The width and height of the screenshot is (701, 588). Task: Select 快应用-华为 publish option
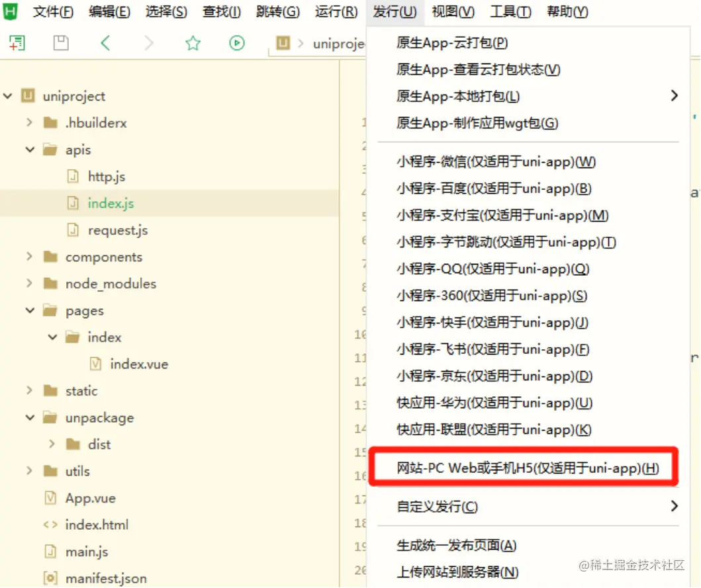click(x=528, y=403)
